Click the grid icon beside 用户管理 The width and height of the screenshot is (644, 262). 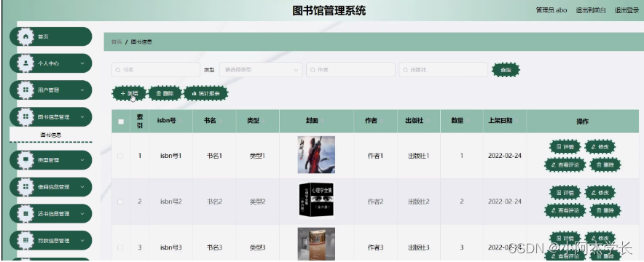pos(26,90)
